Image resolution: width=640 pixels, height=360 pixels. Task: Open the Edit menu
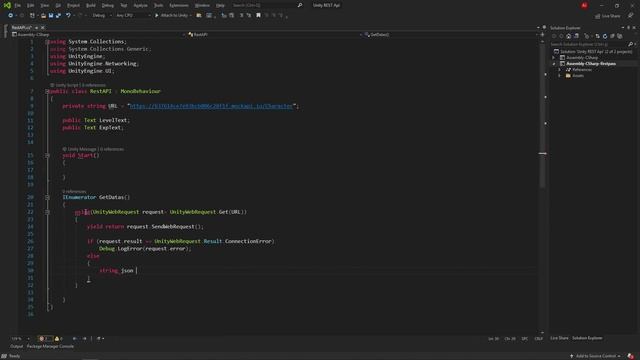click(x=31, y=5)
